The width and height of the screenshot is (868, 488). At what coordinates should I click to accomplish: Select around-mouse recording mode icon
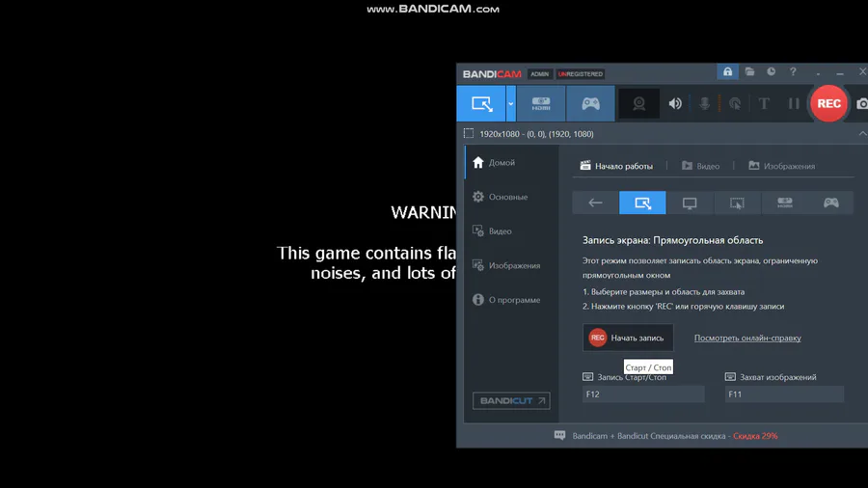(737, 203)
